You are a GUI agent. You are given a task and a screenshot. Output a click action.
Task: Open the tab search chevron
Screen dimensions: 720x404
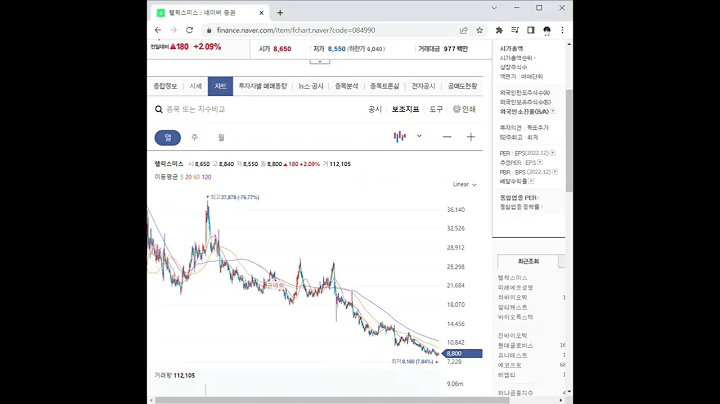pos(494,8)
